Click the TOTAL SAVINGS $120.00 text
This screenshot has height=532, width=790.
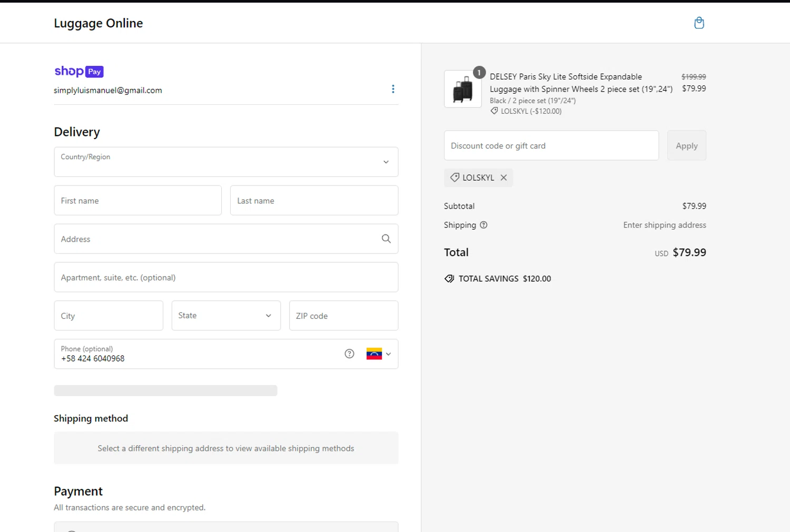click(505, 279)
